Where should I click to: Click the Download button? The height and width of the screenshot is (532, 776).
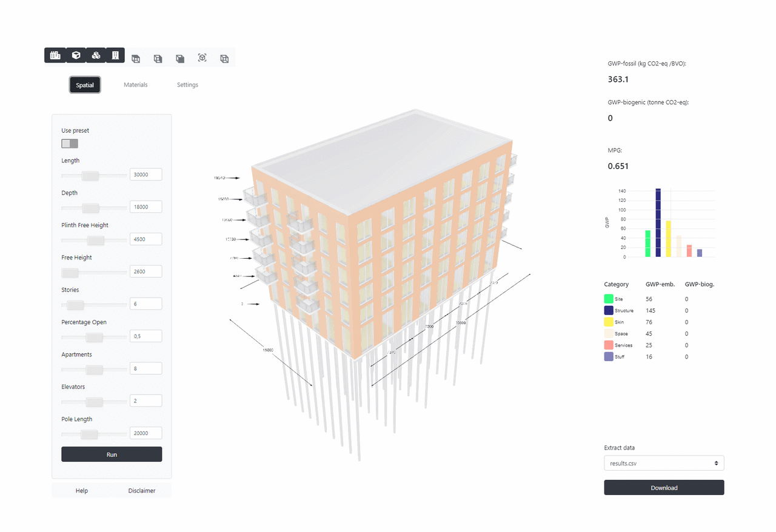664,488
